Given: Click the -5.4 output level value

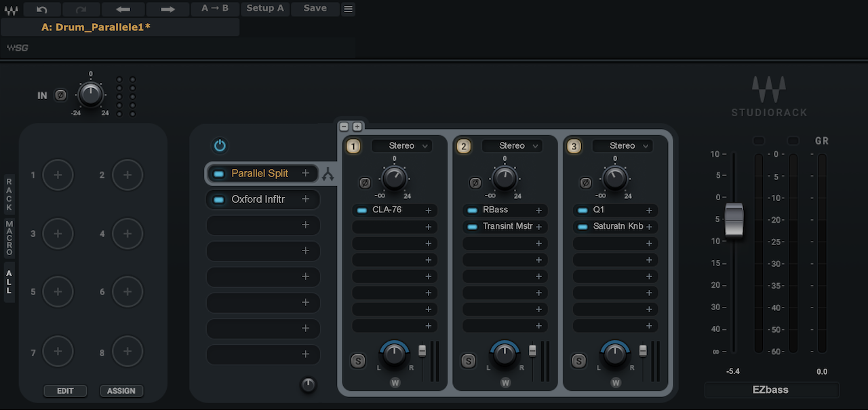Looking at the screenshot, I should coord(732,372).
